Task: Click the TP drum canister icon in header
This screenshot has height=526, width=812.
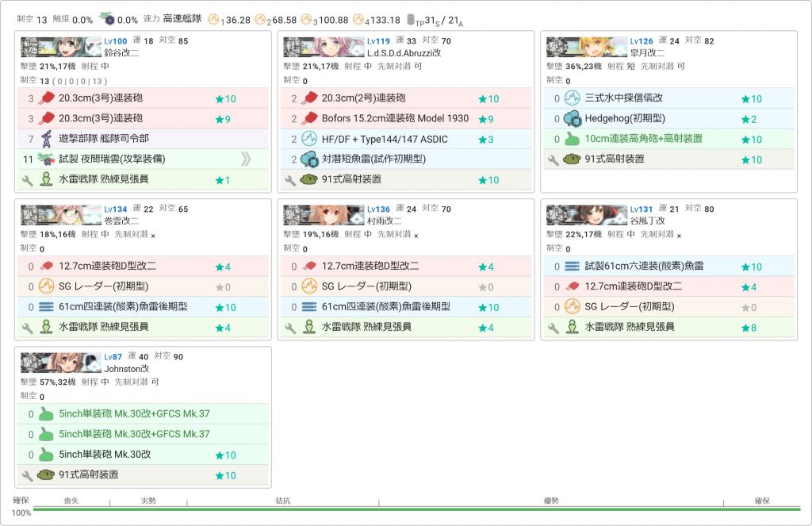Action: pos(411,20)
